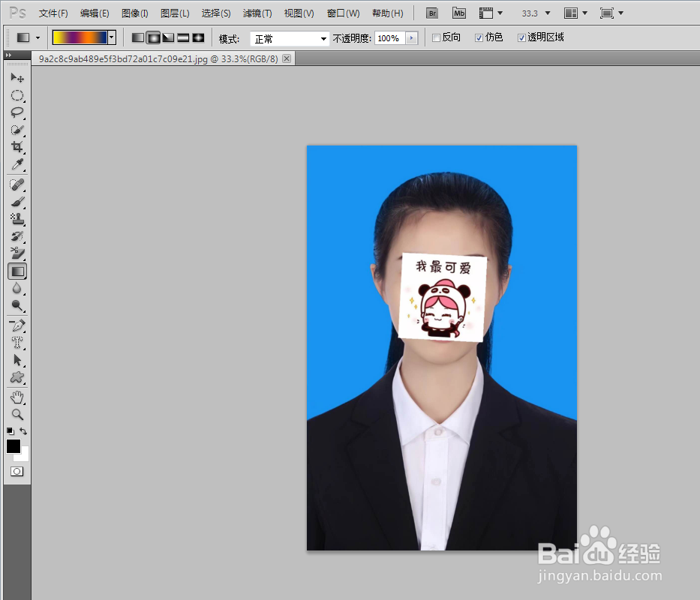The height and width of the screenshot is (600, 700).
Task: Select the Pen tool
Action: click(x=17, y=325)
